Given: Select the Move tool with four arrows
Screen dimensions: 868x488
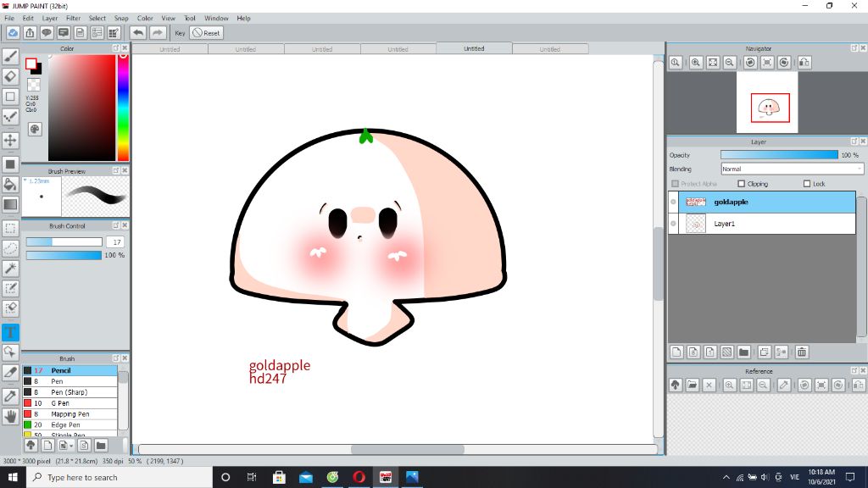Looking at the screenshot, I should tap(10, 140).
